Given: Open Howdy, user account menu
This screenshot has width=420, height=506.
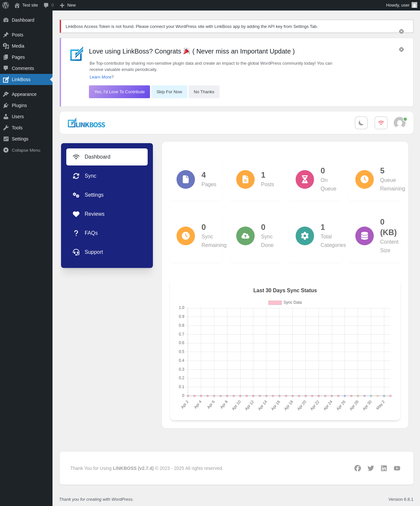Looking at the screenshot, I should point(401,5).
